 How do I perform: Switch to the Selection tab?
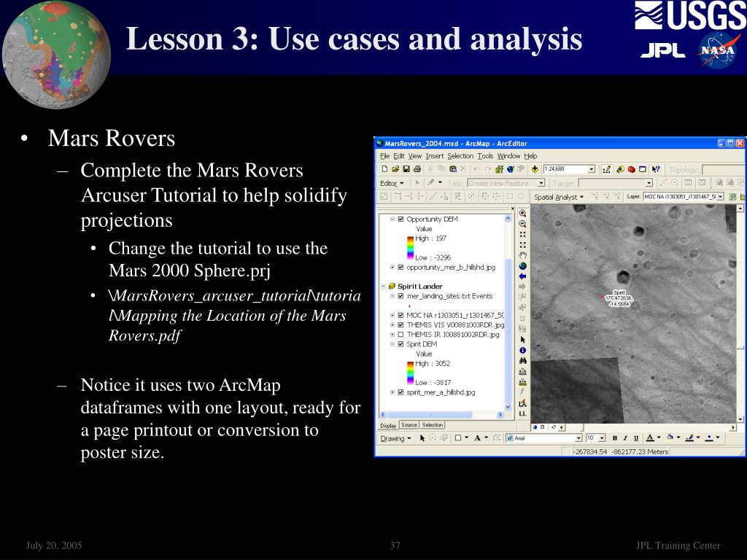click(432, 425)
